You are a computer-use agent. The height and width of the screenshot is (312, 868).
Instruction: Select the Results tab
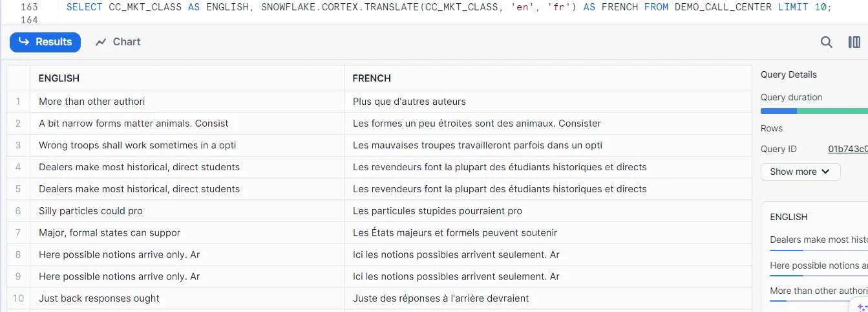(x=45, y=42)
